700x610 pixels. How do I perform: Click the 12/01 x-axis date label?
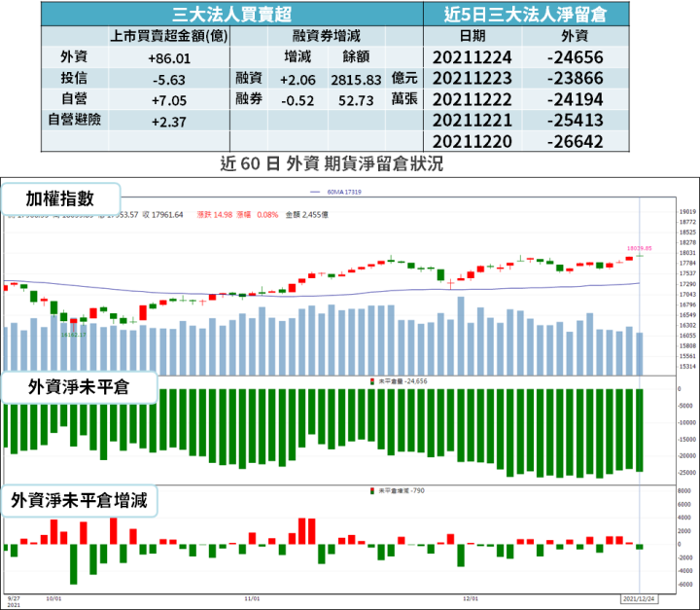coord(471,598)
